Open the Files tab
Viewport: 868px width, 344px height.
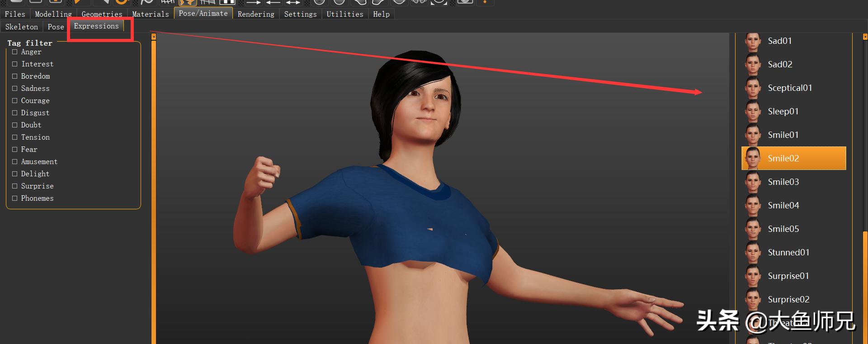[15, 14]
